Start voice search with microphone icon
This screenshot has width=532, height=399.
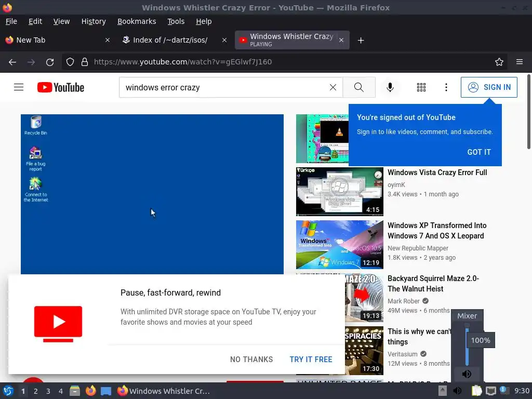click(x=390, y=87)
